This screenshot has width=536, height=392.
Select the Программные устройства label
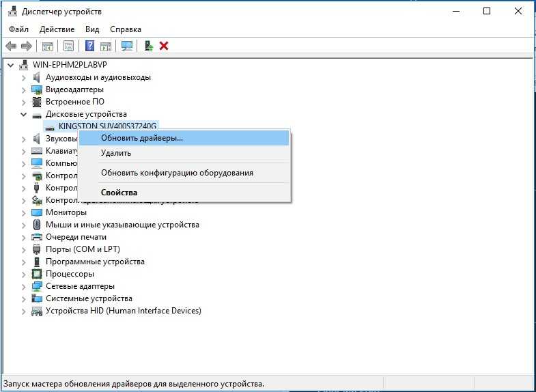[95, 262]
